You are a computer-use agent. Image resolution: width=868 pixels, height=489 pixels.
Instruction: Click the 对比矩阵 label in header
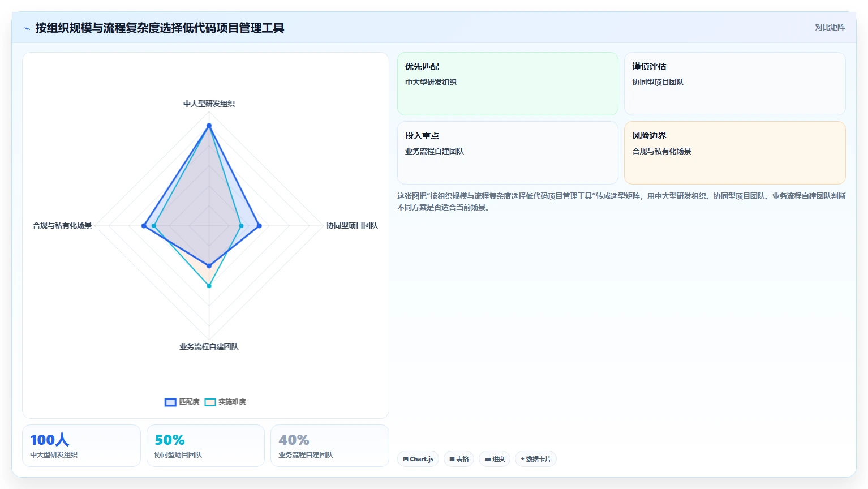coord(830,28)
